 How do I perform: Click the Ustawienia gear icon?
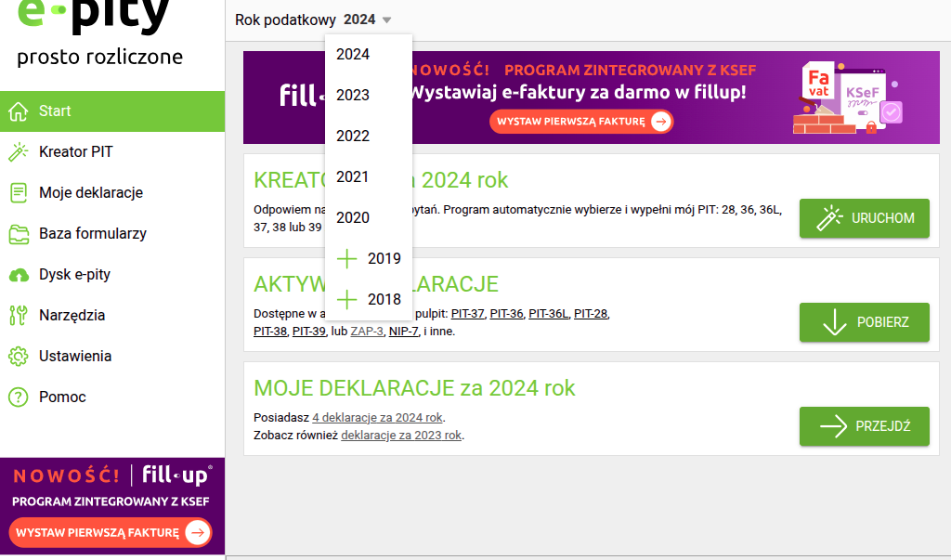coord(18,357)
